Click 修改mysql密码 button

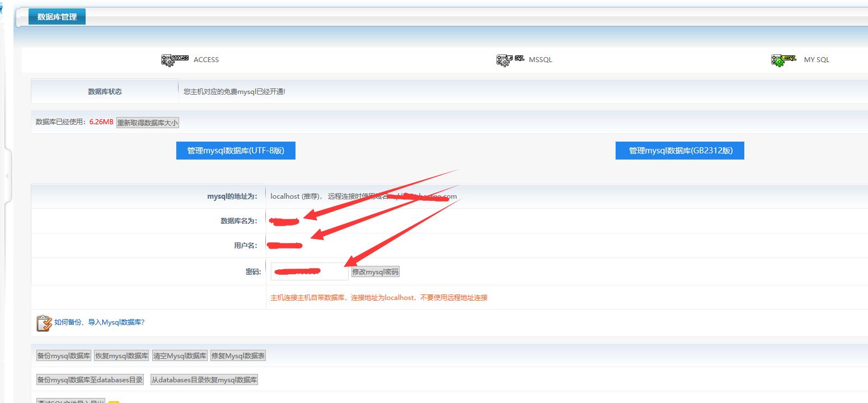[x=376, y=272]
